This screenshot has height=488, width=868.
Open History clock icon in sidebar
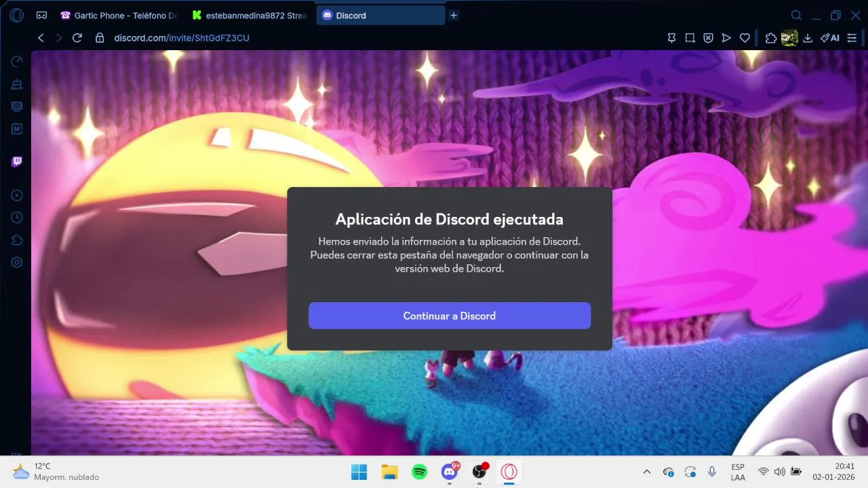click(x=17, y=218)
